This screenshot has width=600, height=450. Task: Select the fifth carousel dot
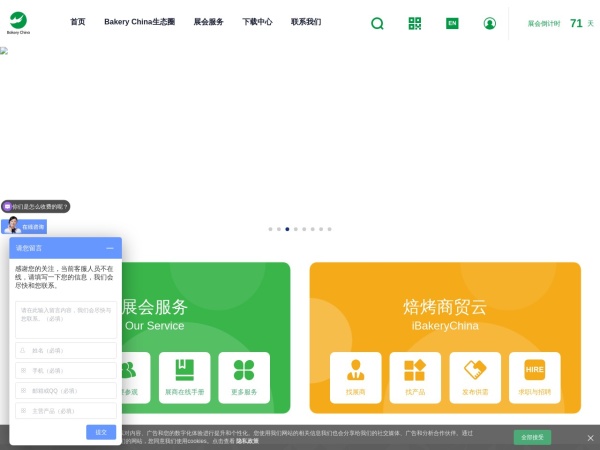(304, 229)
